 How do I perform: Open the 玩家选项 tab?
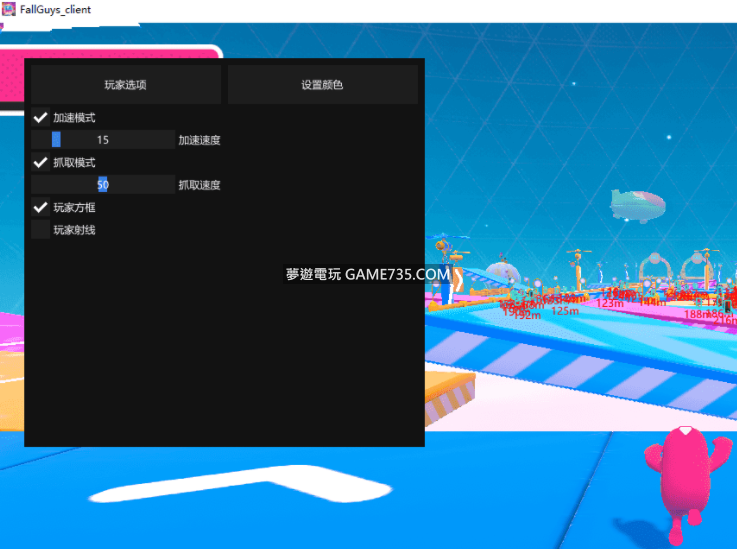pyautogui.click(x=125, y=85)
